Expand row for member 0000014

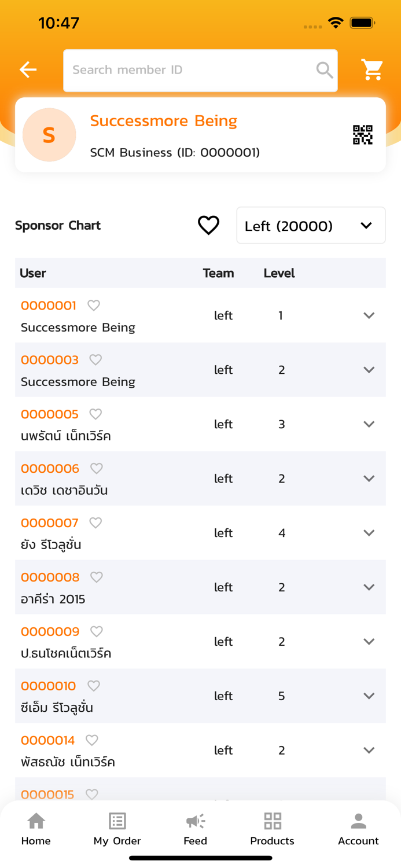click(x=369, y=751)
